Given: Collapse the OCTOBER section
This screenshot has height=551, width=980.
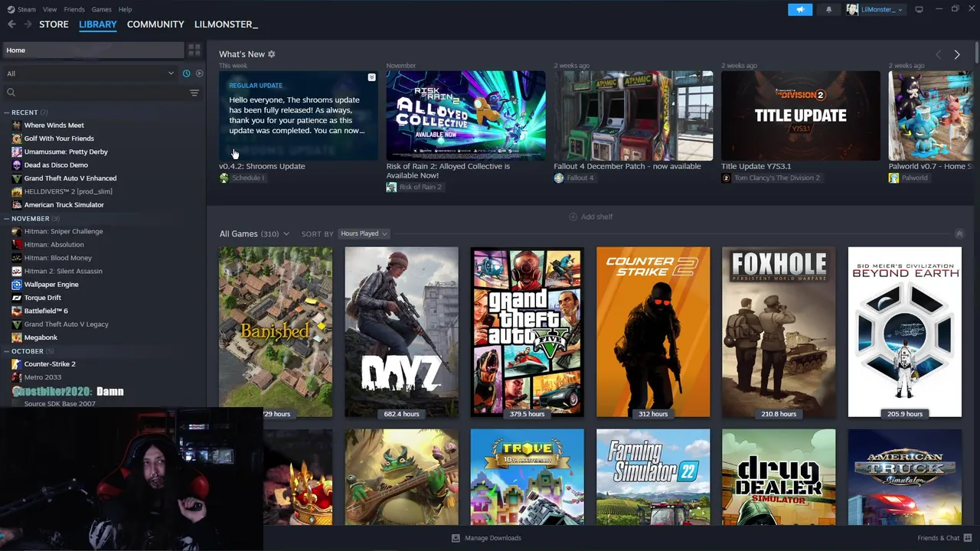Looking at the screenshot, I should [8, 351].
